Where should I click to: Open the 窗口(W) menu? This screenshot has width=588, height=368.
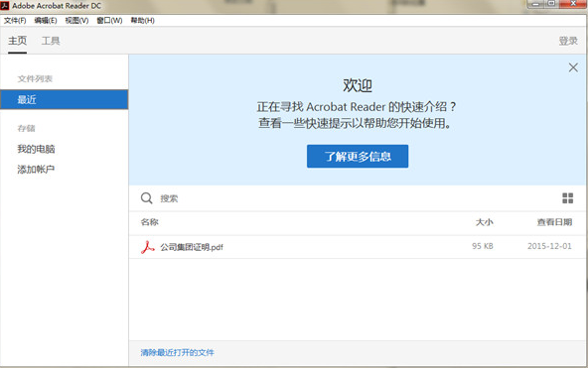pos(109,20)
